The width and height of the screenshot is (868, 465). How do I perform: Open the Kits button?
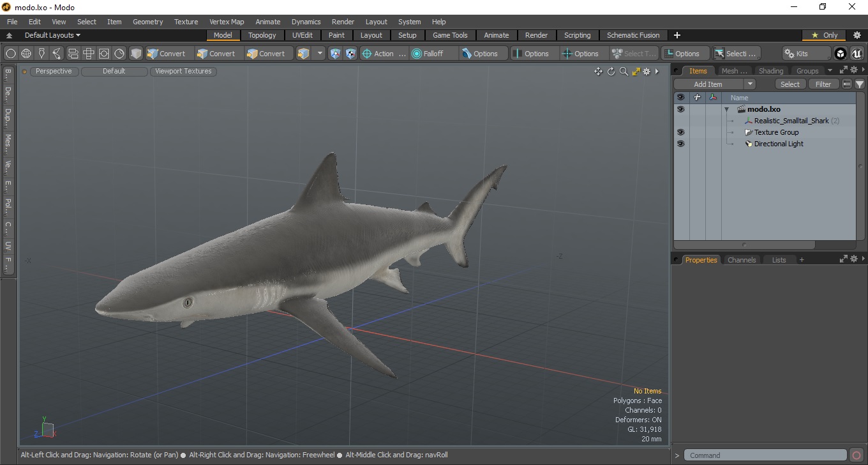(806, 54)
